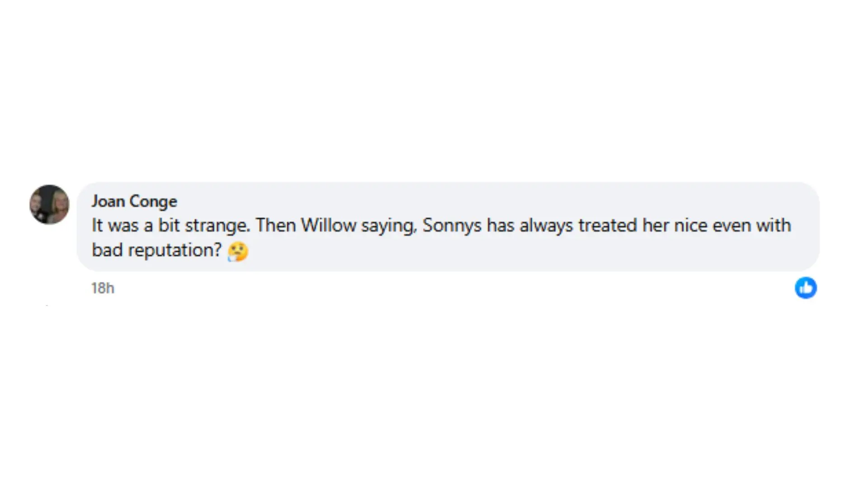
Task: Select the gray comment bubble background
Action: pos(448,226)
